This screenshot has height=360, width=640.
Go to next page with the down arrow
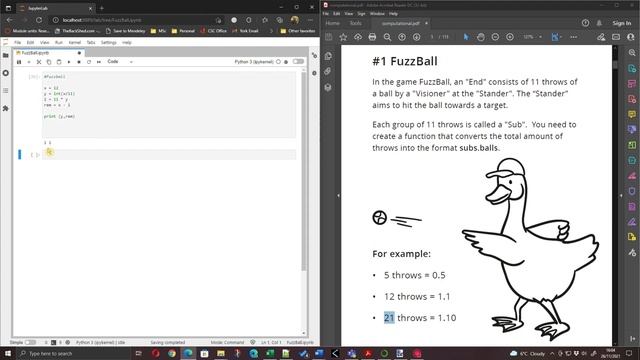point(416,37)
